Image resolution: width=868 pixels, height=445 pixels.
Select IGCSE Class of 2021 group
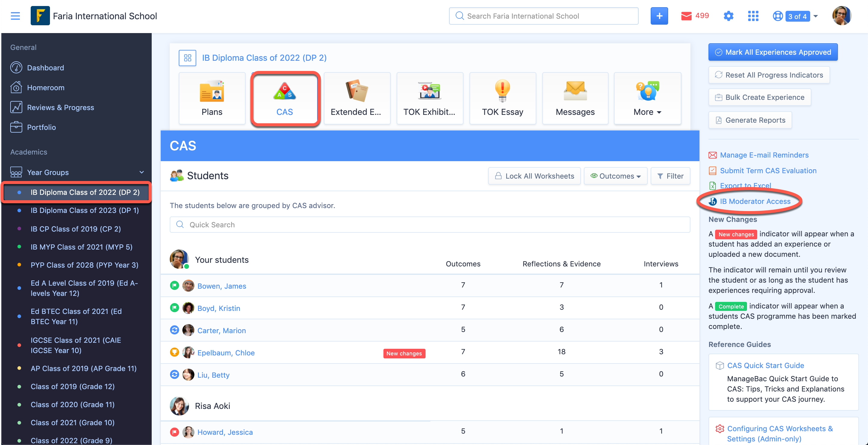[76, 345]
